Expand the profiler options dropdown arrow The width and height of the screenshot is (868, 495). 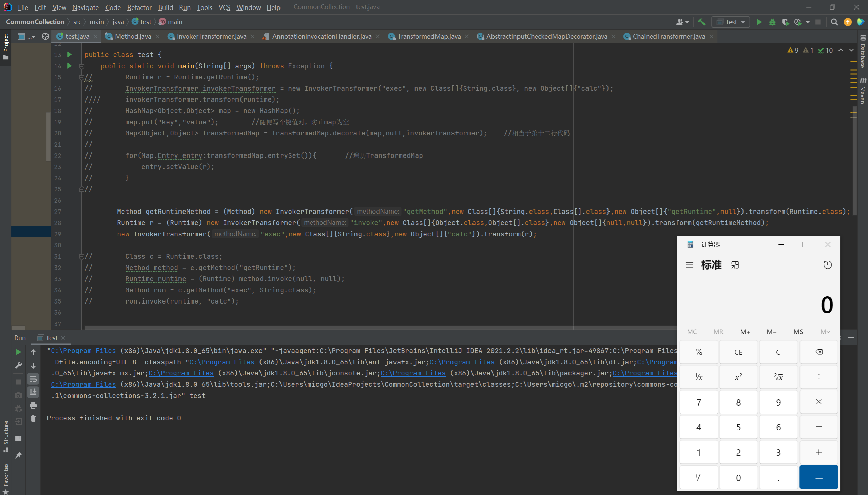(808, 22)
